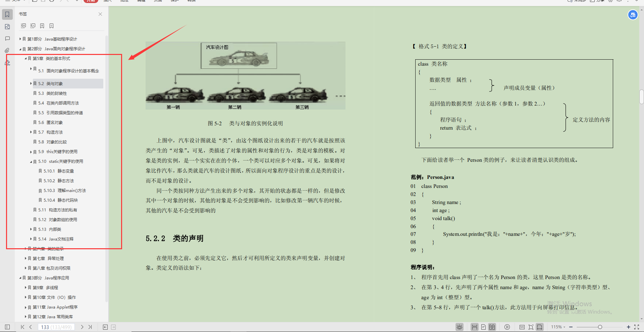
Task: Go to the previous page
Action: click(31, 327)
